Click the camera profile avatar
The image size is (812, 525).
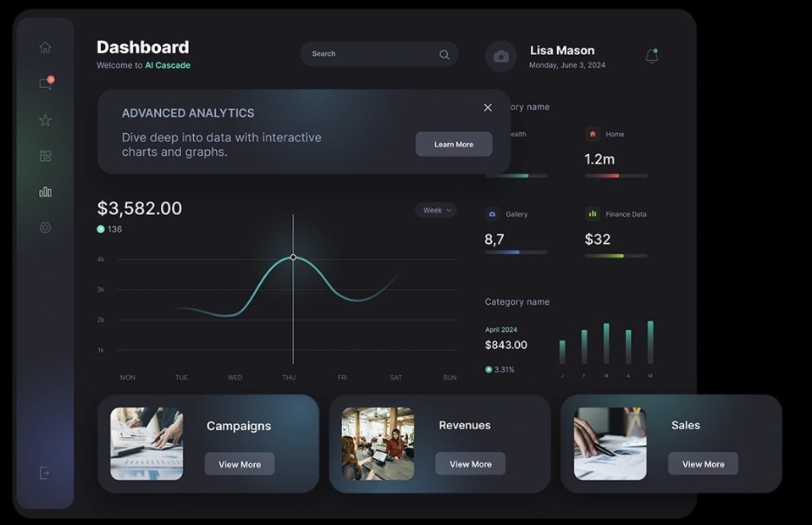pyautogui.click(x=500, y=56)
